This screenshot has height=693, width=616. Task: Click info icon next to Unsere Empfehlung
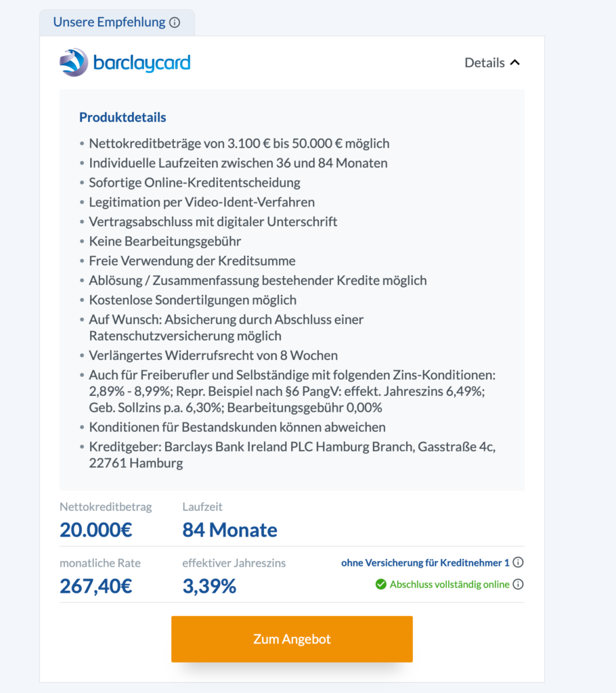pos(175,22)
